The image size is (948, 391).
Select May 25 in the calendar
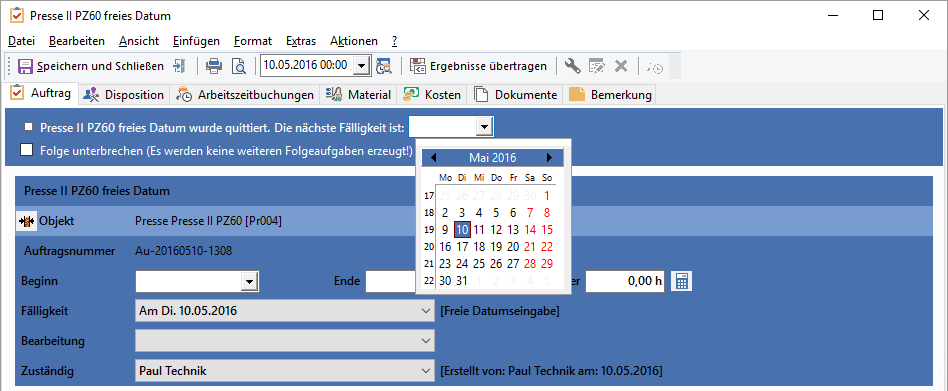479,263
